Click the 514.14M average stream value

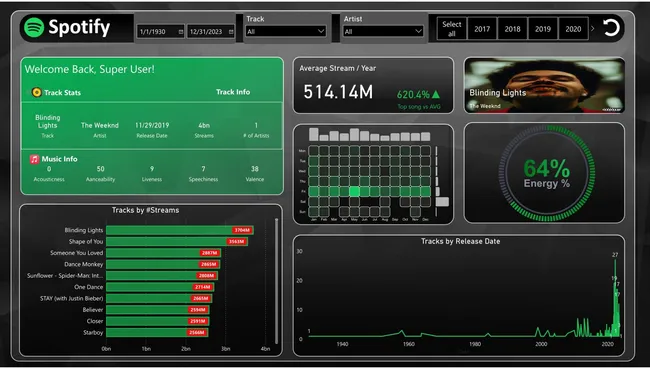tap(338, 92)
